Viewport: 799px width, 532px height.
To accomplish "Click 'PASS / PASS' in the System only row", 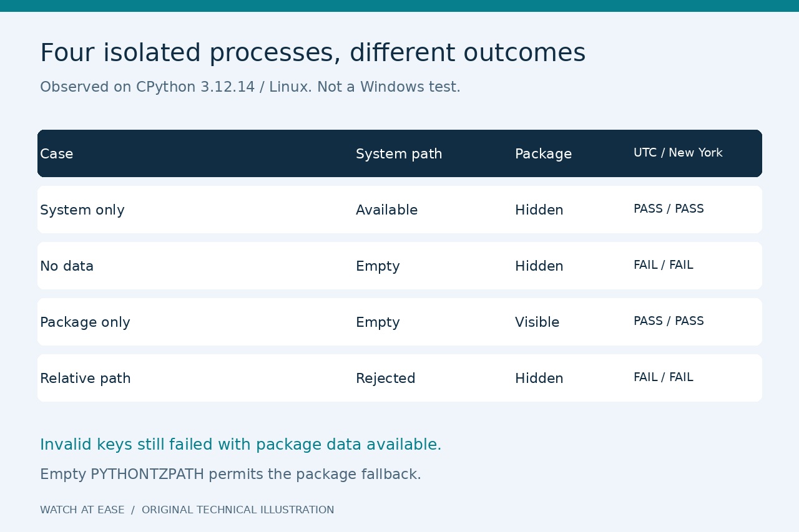I will point(669,209).
